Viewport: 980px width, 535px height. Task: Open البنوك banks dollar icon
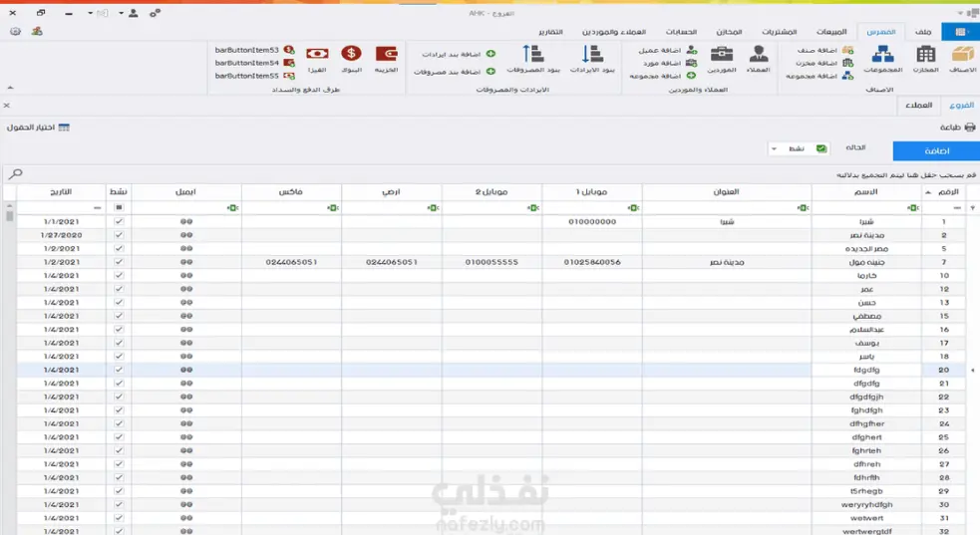coord(351,54)
